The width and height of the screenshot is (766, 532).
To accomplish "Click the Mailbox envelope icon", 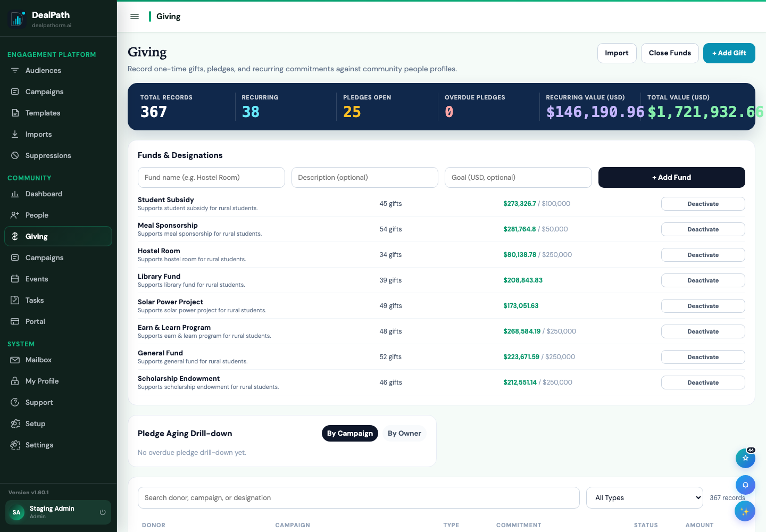I will pyautogui.click(x=15, y=360).
